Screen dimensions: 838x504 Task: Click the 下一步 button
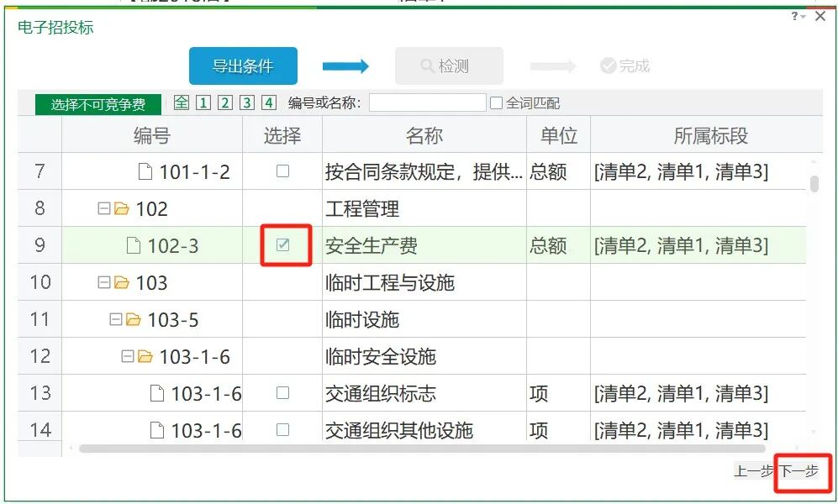click(x=798, y=471)
